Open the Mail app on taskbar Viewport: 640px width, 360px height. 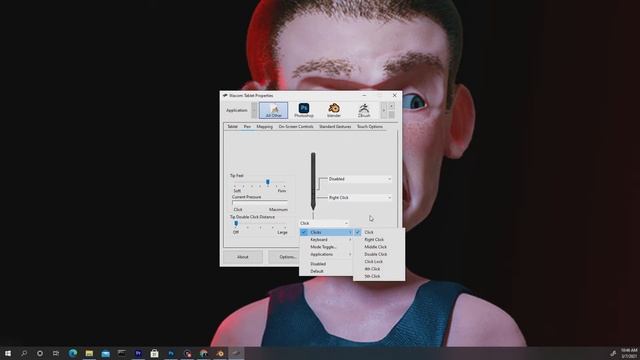pos(106,353)
